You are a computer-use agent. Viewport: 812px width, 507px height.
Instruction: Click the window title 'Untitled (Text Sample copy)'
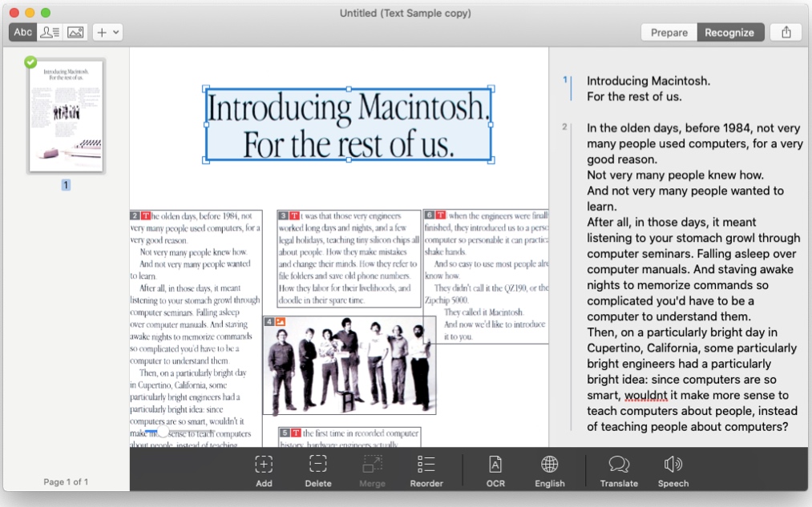point(406,13)
